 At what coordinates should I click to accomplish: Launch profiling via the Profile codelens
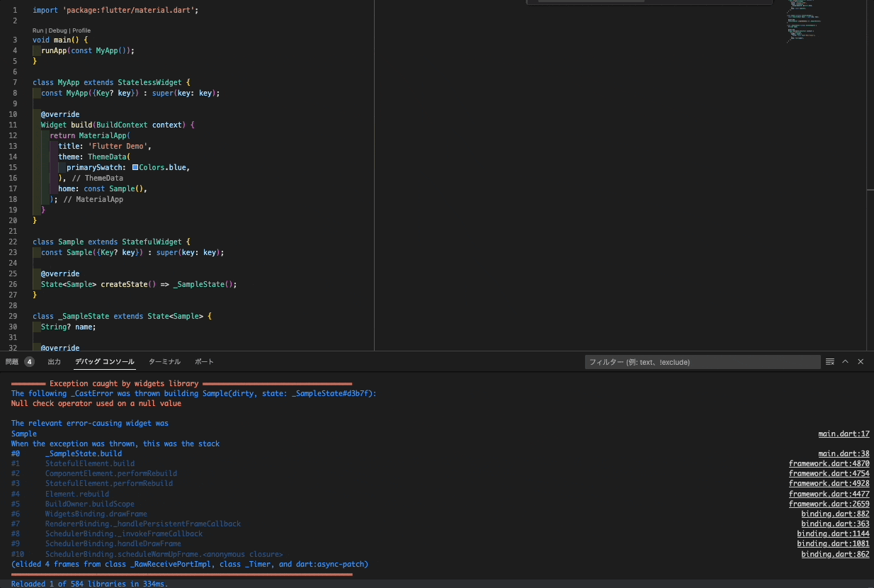[x=81, y=30]
